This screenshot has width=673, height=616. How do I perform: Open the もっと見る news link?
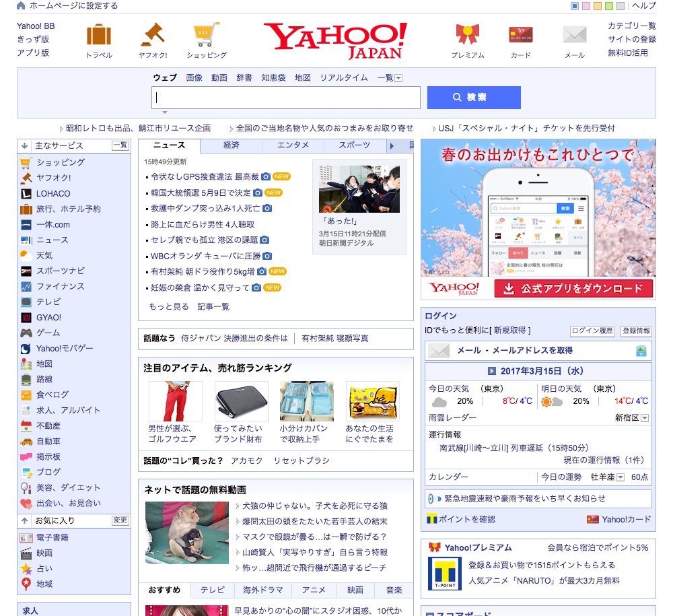point(169,306)
